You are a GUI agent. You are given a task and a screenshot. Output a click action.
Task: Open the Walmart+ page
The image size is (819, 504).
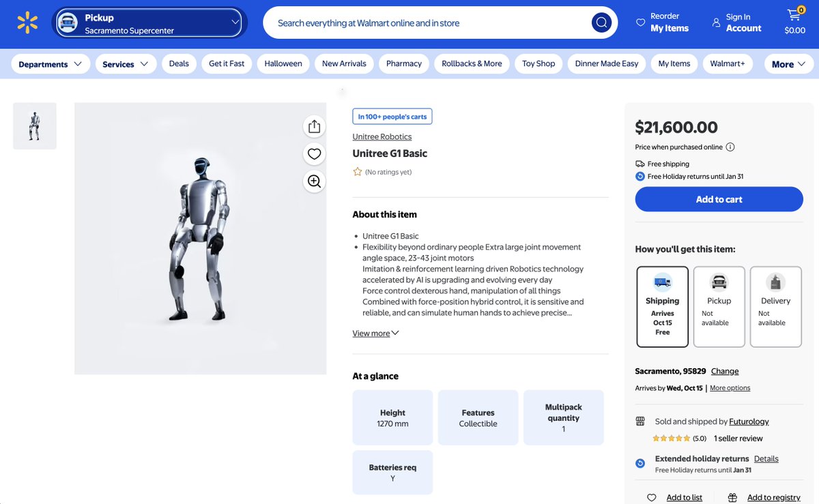[x=727, y=63]
